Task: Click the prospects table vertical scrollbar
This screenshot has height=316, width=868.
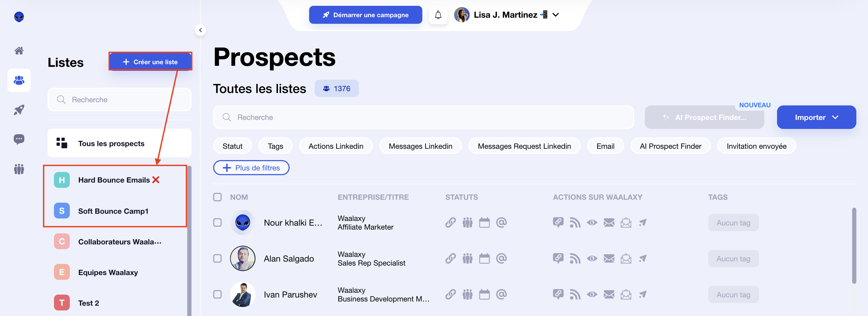Action: 854,246
